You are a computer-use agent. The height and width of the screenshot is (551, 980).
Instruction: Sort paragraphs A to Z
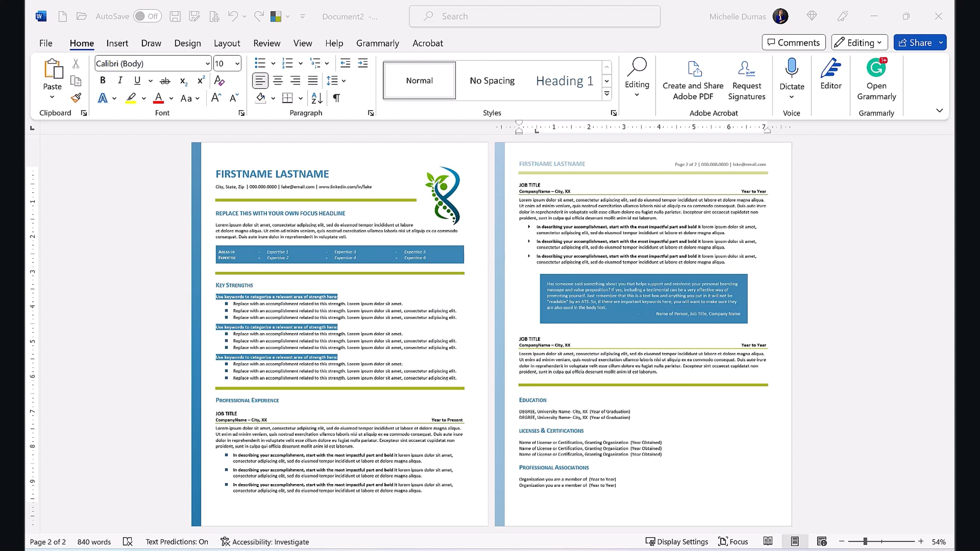[x=317, y=98]
